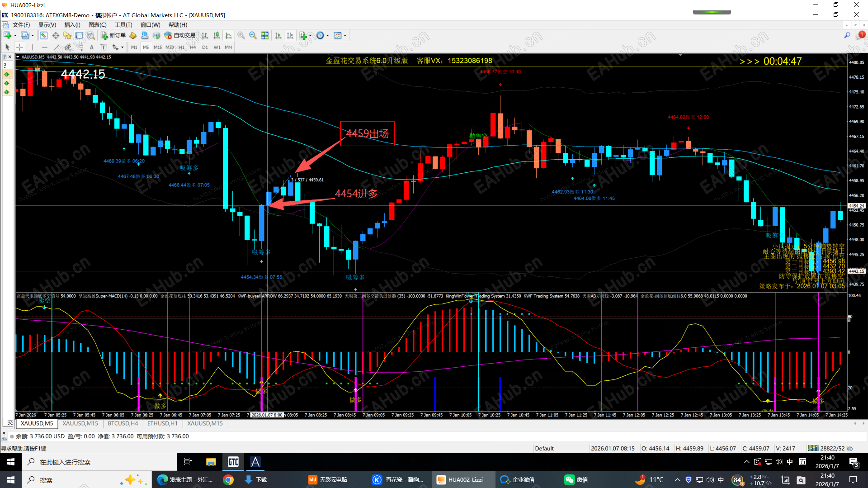Select the Fibonacci retracement tool

pos(80,47)
